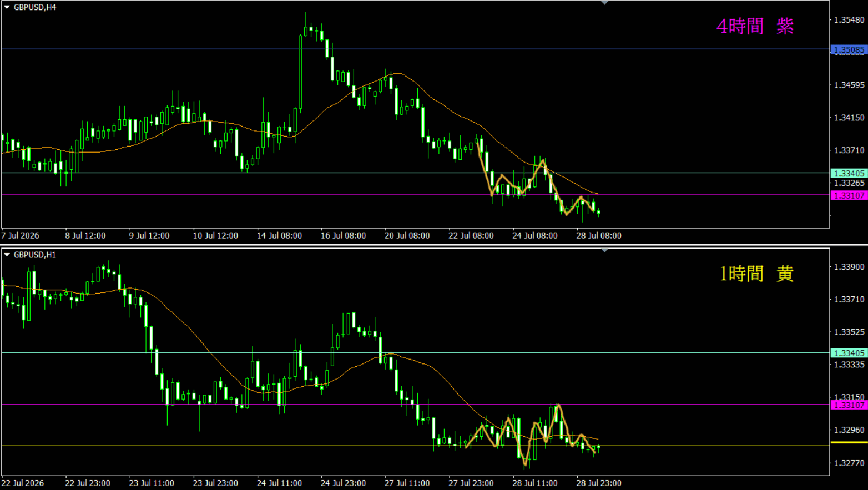868x490 pixels.
Task: Click the 1.33335 price scale value
Action: (x=849, y=365)
